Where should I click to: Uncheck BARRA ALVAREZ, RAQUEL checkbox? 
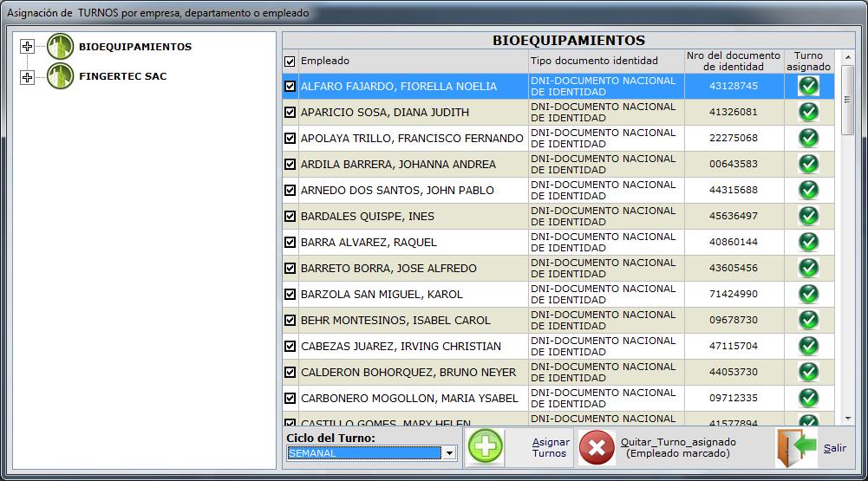pyautogui.click(x=290, y=243)
